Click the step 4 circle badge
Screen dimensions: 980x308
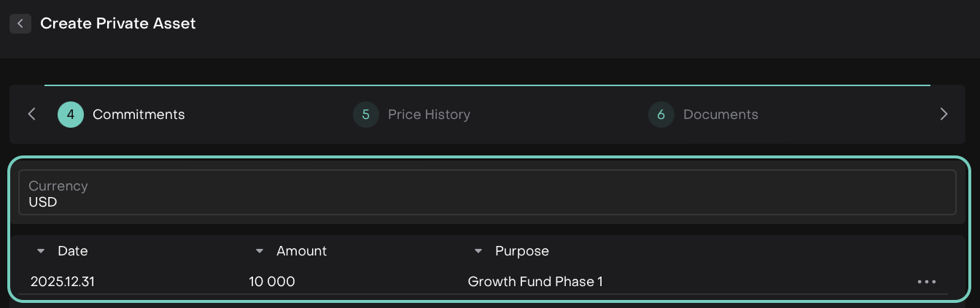pos(71,115)
